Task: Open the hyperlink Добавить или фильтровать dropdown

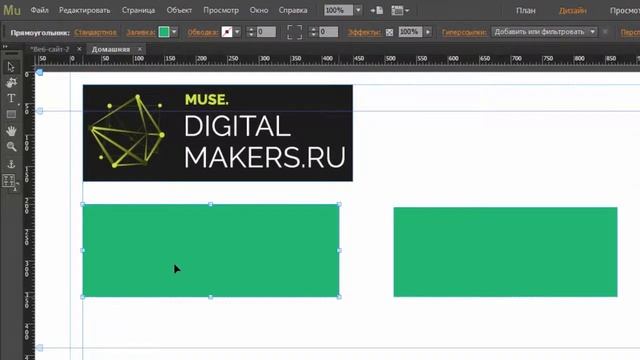Action: 544,32
